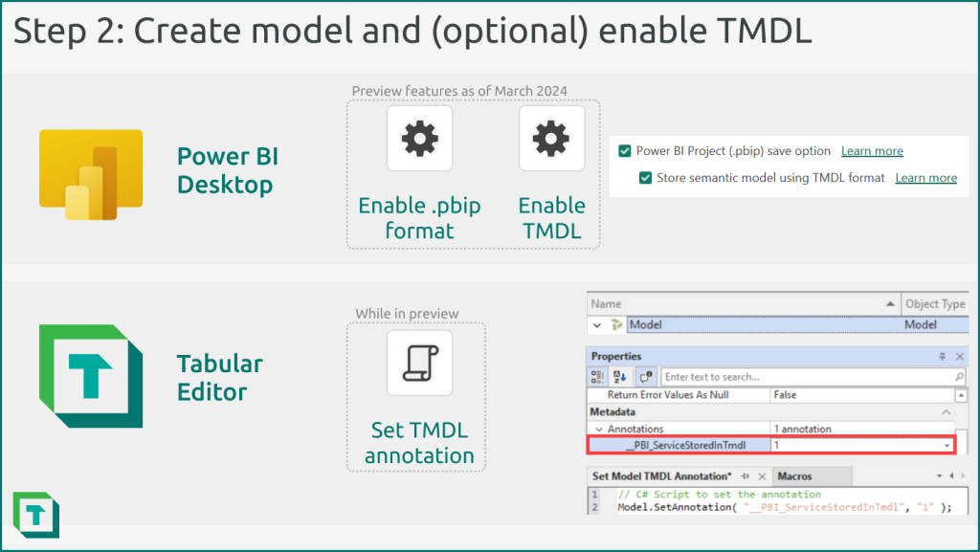Click the Alphabetical sort icon in Properties
980x552 pixels.
(619, 377)
